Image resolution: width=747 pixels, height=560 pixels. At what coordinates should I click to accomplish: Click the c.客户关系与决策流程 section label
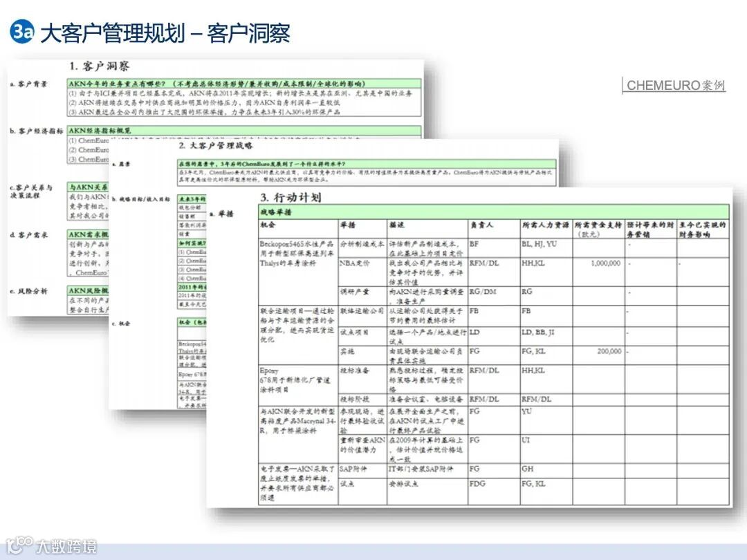[x=31, y=192]
